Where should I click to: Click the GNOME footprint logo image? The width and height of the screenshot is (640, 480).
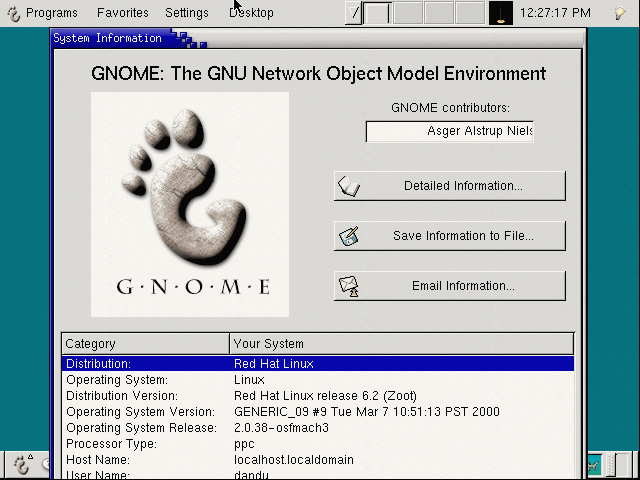[190, 204]
